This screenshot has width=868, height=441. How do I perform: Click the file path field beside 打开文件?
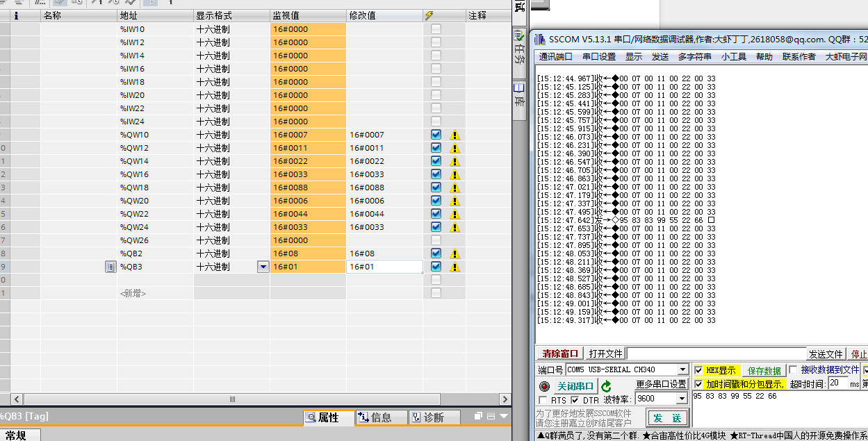(x=716, y=354)
